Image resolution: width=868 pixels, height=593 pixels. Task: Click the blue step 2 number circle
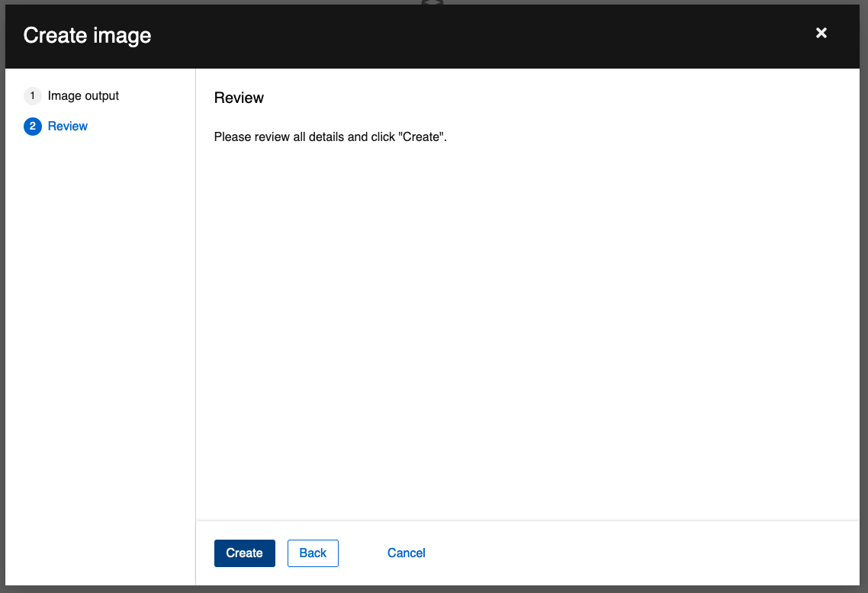32,127
